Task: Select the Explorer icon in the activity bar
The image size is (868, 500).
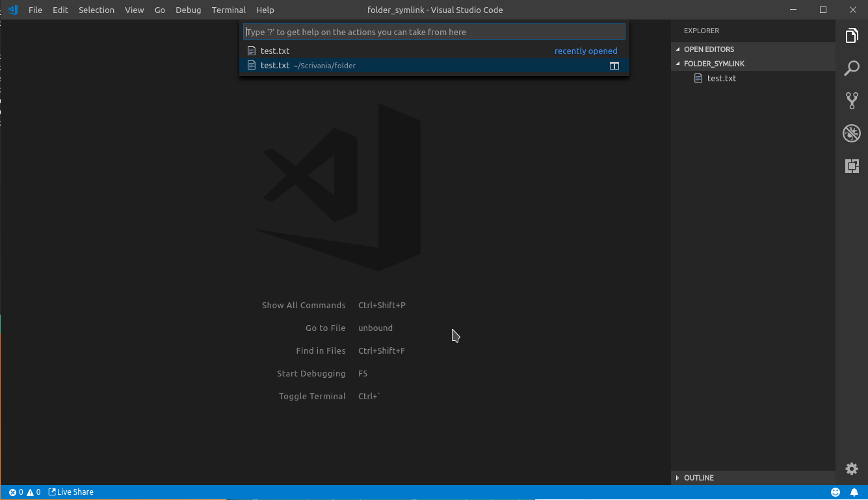Action: coord(852,36)
